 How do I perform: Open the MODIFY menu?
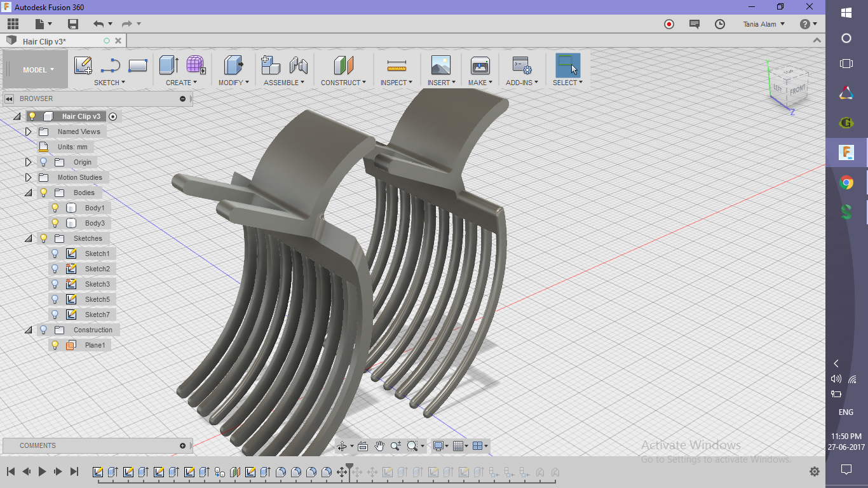[233, 83]
